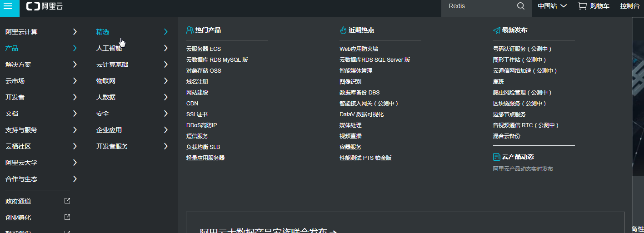
Task: Open 短信服务 link
Action: (197, 136)
